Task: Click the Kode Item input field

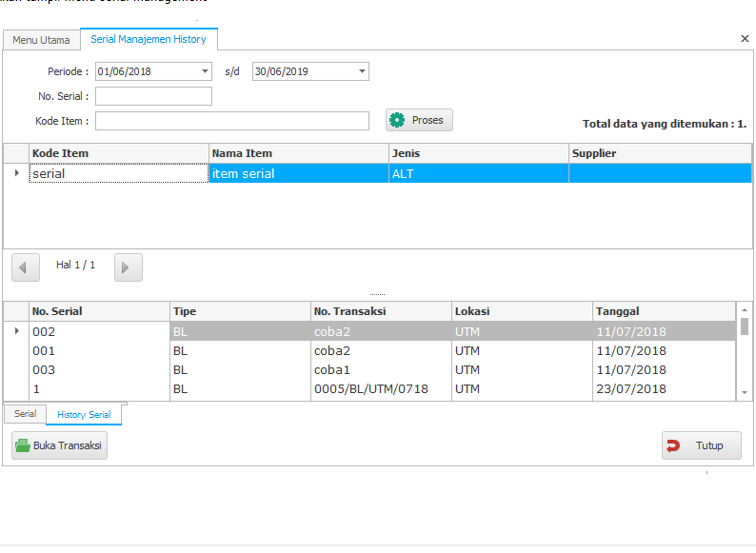Action: 231,121
